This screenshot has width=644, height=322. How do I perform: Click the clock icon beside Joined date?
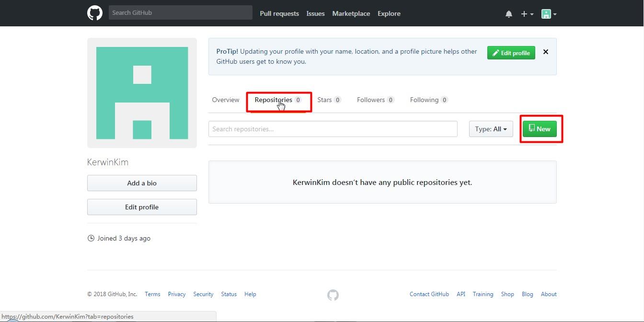pos(91,238)
